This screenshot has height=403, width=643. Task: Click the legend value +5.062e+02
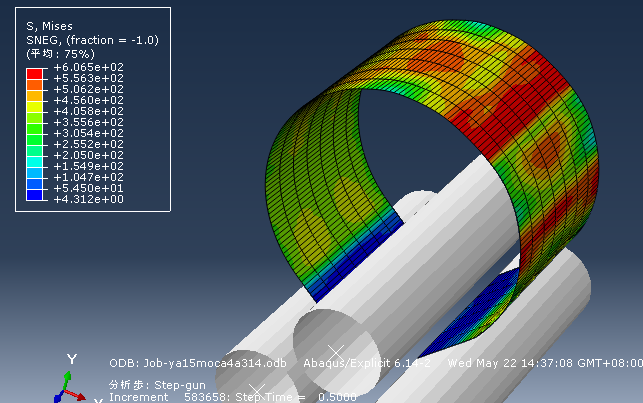(89, 89)
